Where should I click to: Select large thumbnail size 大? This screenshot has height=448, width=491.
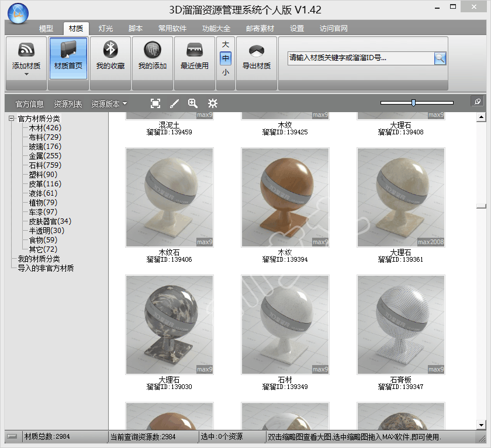[x=226, y=44]
